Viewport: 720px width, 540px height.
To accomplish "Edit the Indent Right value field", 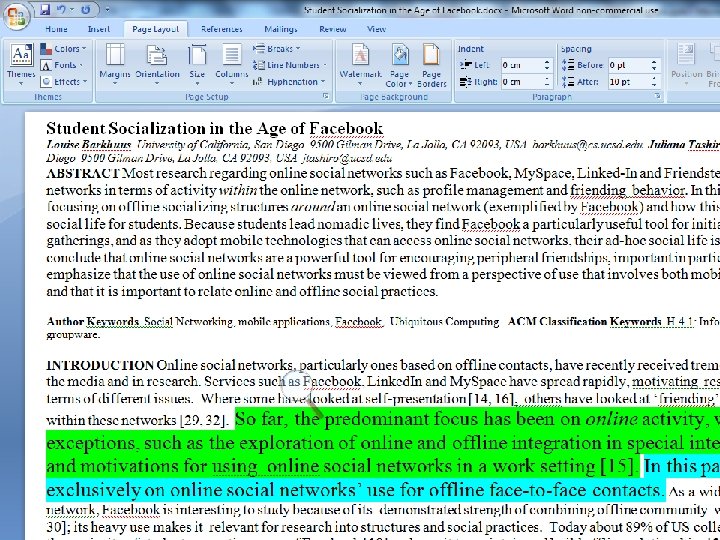I will [x=522, y=82].
